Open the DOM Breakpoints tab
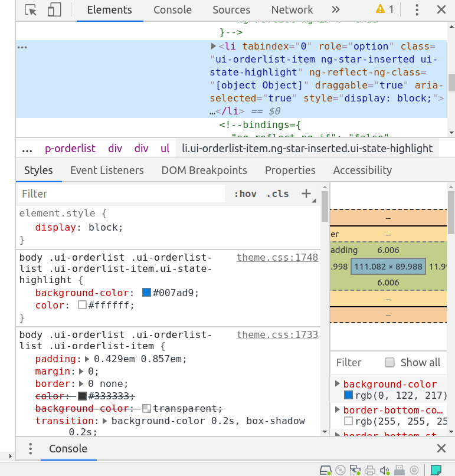The image size is (455, 476). [204, 170]
